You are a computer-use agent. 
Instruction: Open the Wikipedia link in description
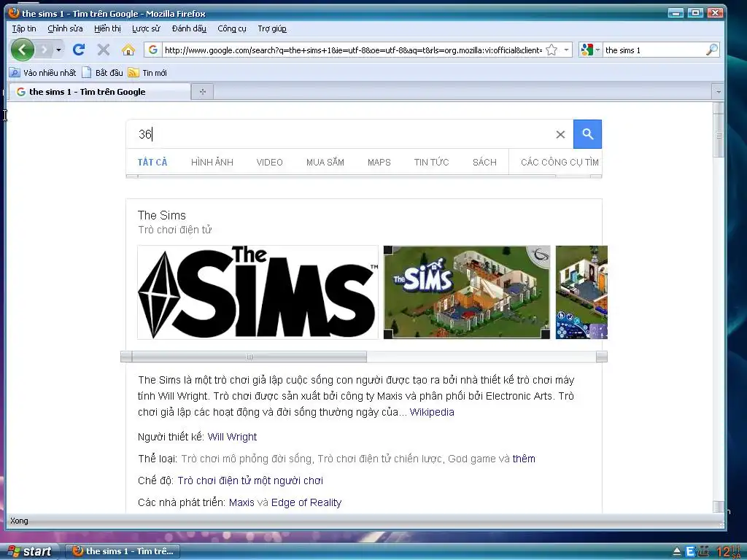coord(432,412)
